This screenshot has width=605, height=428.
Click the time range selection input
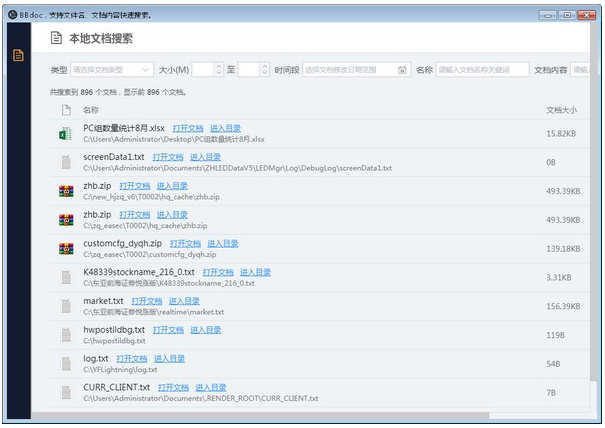(348, 70)
